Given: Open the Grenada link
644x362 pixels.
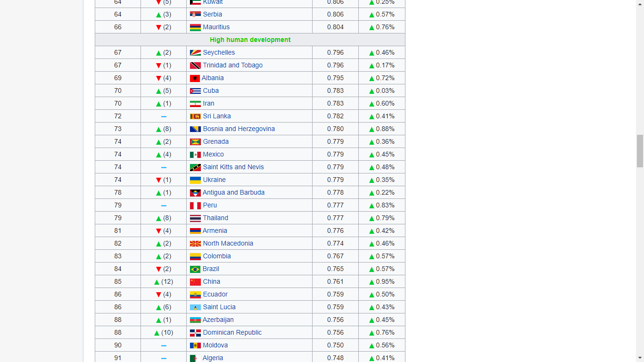Looking at the screenshot, I should (216, 142).
